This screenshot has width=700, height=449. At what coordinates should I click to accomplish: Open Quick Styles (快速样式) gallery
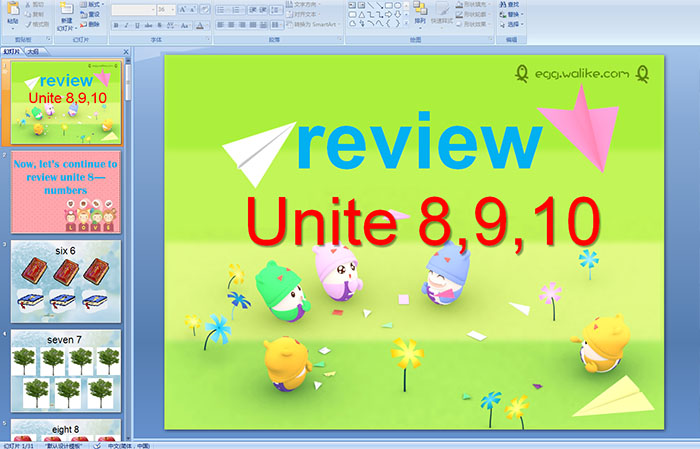(442, 14)
